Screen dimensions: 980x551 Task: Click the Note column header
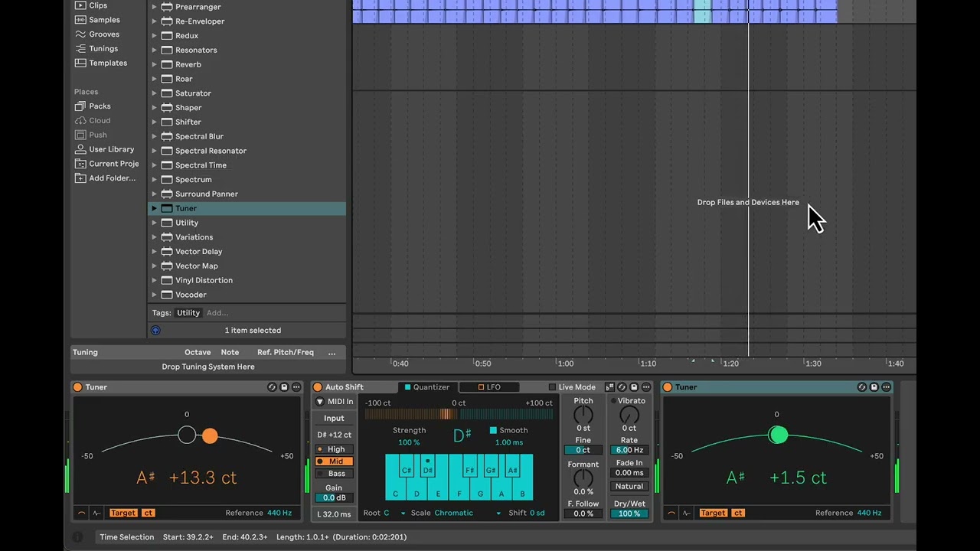click(230, 353)
